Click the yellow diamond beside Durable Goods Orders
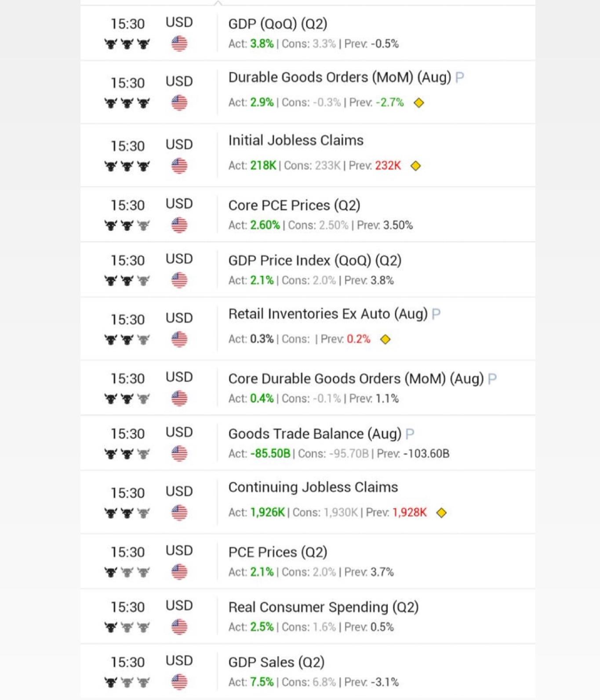 coord(418,103)
